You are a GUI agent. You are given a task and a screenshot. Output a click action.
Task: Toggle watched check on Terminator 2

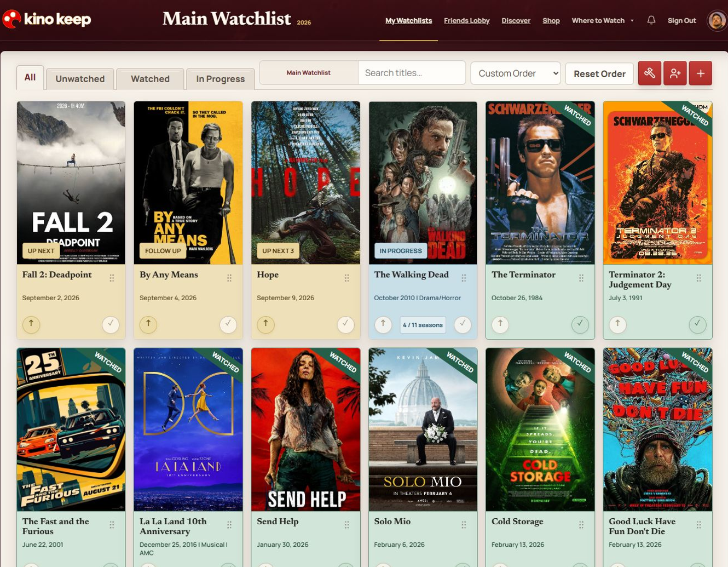(697, 324)
